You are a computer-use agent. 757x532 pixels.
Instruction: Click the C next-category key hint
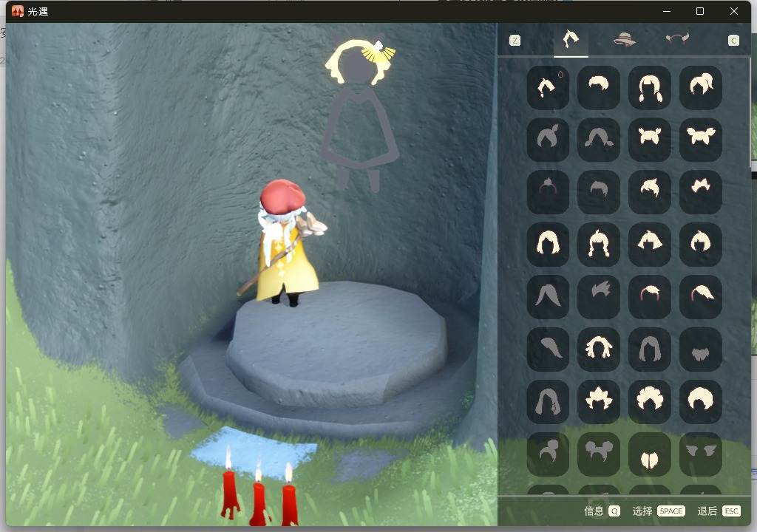(x=734, y=41)
